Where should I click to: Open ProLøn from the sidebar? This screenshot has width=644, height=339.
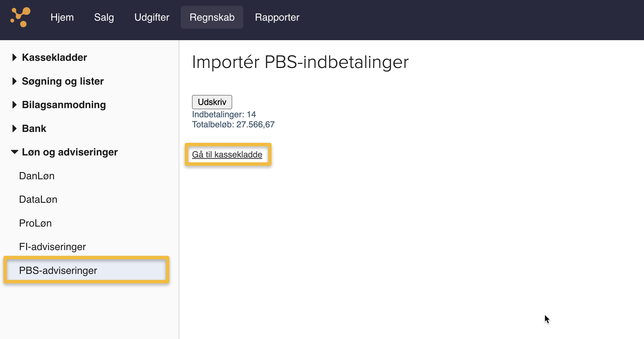pos(35,223)
